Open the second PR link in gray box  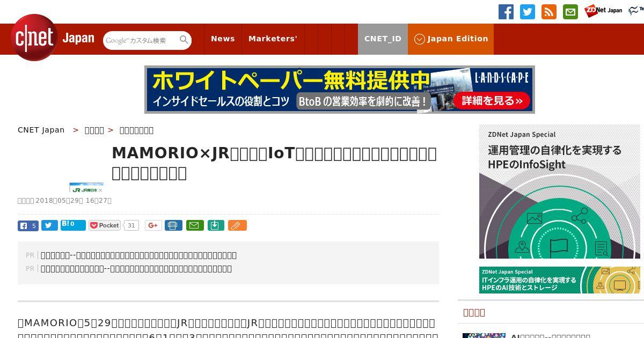coord(136,268)
